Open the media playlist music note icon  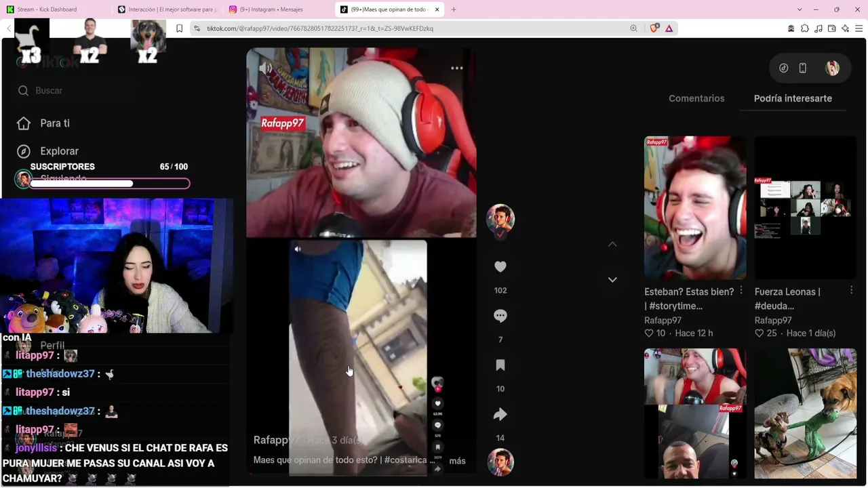point(818,28)
